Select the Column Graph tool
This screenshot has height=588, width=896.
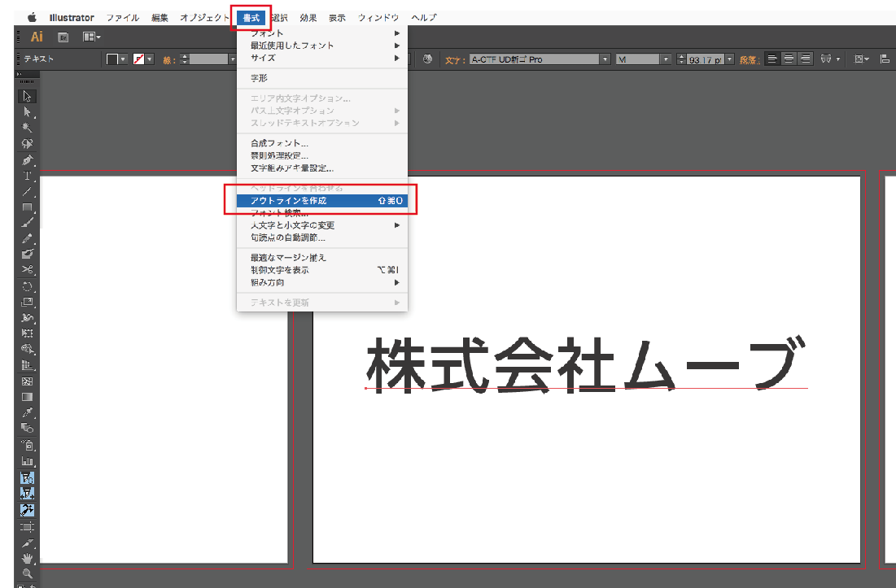point(27,460)
